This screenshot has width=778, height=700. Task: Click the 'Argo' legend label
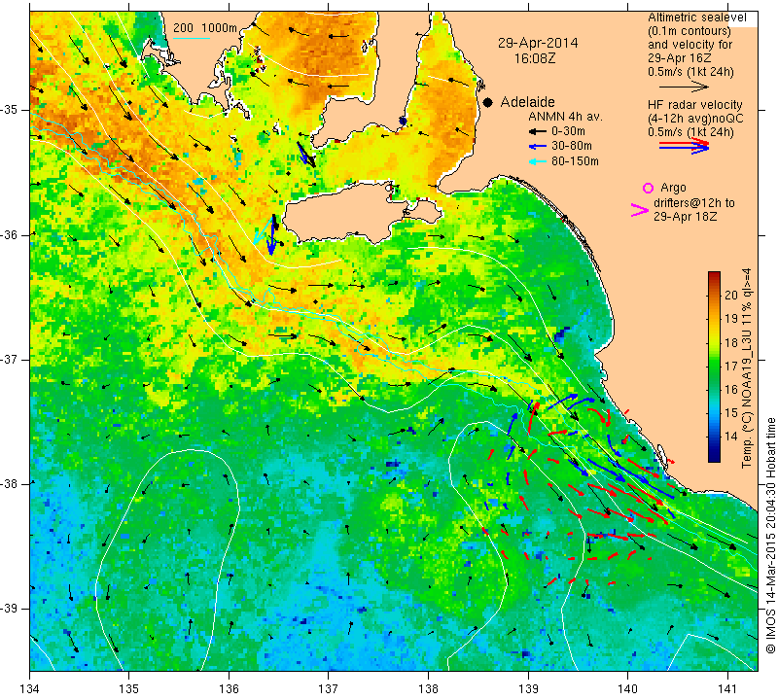(x=673, y=188)
